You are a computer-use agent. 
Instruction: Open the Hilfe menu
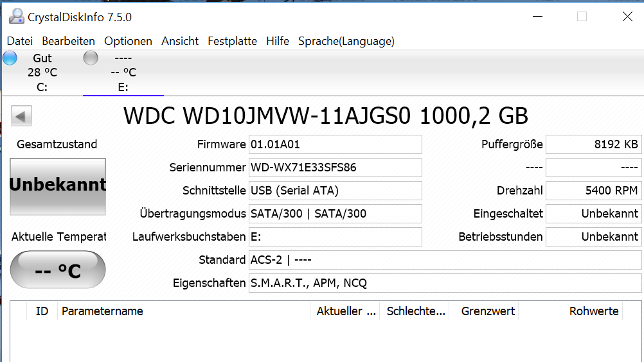click(278, 41)
